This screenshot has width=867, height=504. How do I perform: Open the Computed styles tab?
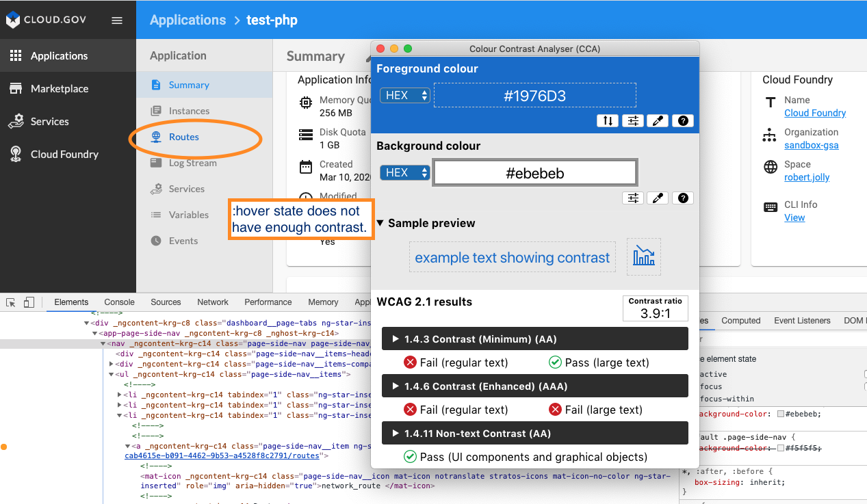coord(741,321)
